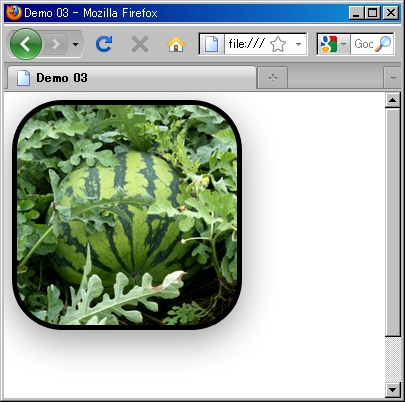Screen dimensions: 405x402
Task: Click the file:/// address field
Action: coord(247,44)
